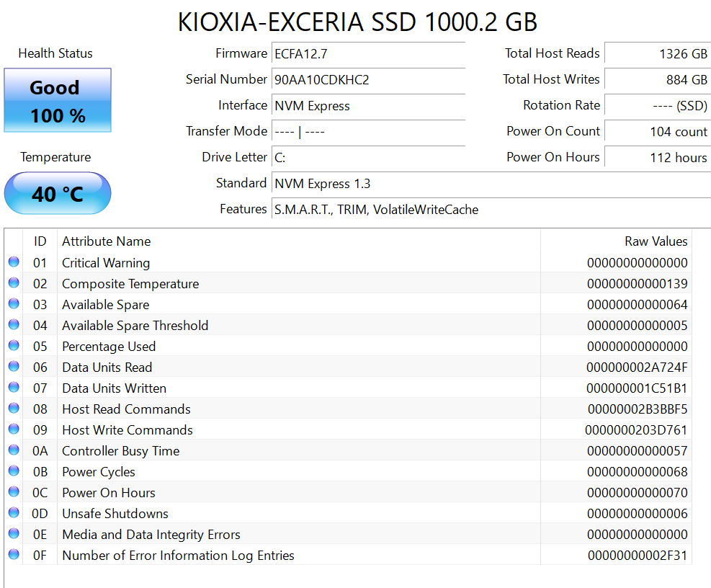Select the Controller Busy Time attribute name
The image size is (711, 588).
point(120,450)
